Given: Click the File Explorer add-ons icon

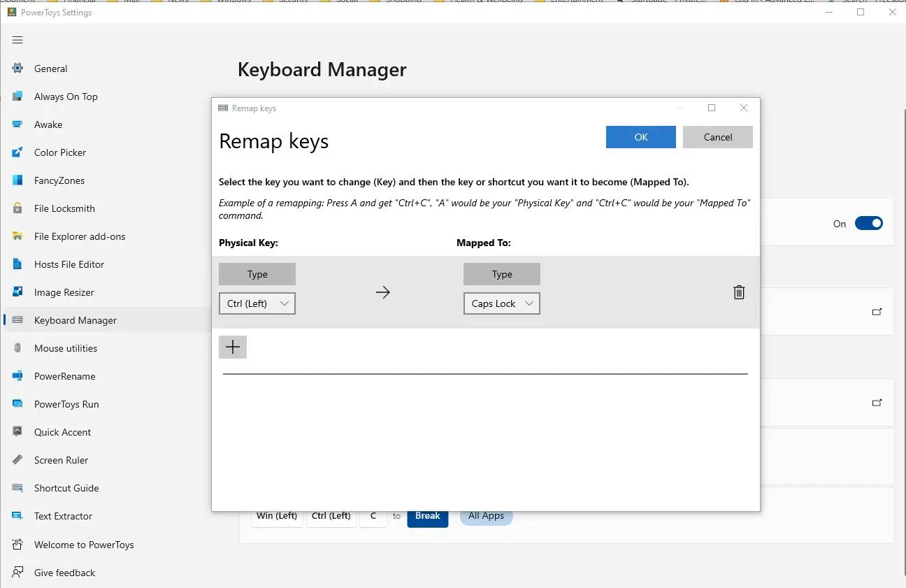Looking at the screenshot, I should click(x=17, y=236).
